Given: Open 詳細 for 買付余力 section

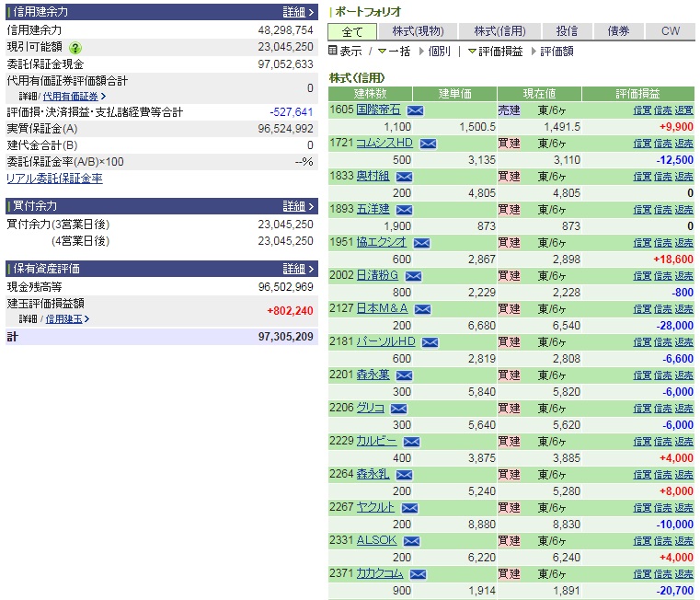Looking at the screenshot, I should tap(298, 206).
